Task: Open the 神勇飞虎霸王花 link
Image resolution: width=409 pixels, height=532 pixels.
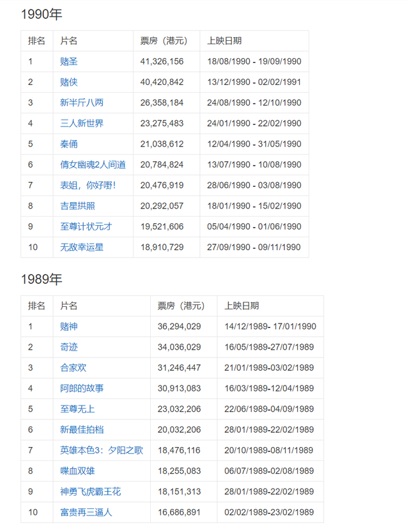Action: tap(91, 492)
